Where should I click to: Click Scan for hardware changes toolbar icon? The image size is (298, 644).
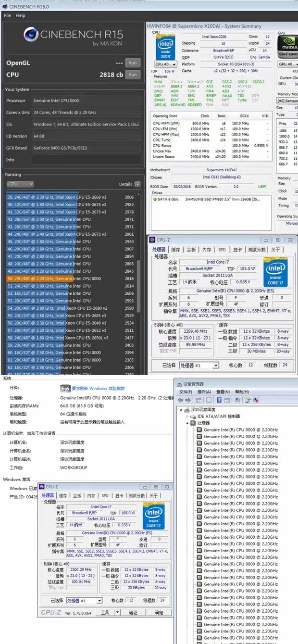click(238, 400)
